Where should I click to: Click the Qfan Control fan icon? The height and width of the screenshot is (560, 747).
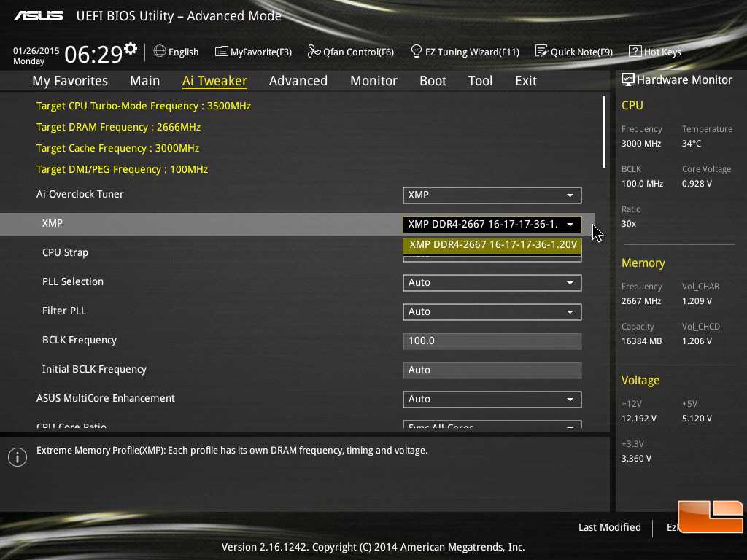(x=314, y=51)
